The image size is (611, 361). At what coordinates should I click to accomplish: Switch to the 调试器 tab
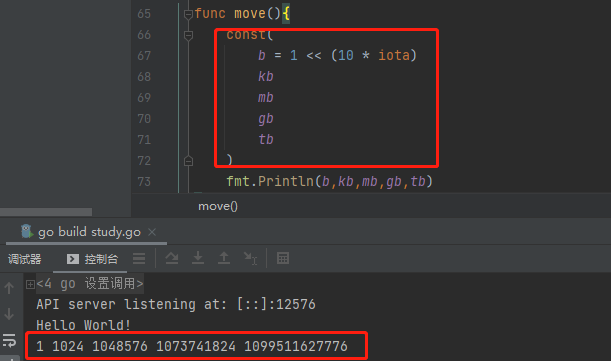point(25,259)
